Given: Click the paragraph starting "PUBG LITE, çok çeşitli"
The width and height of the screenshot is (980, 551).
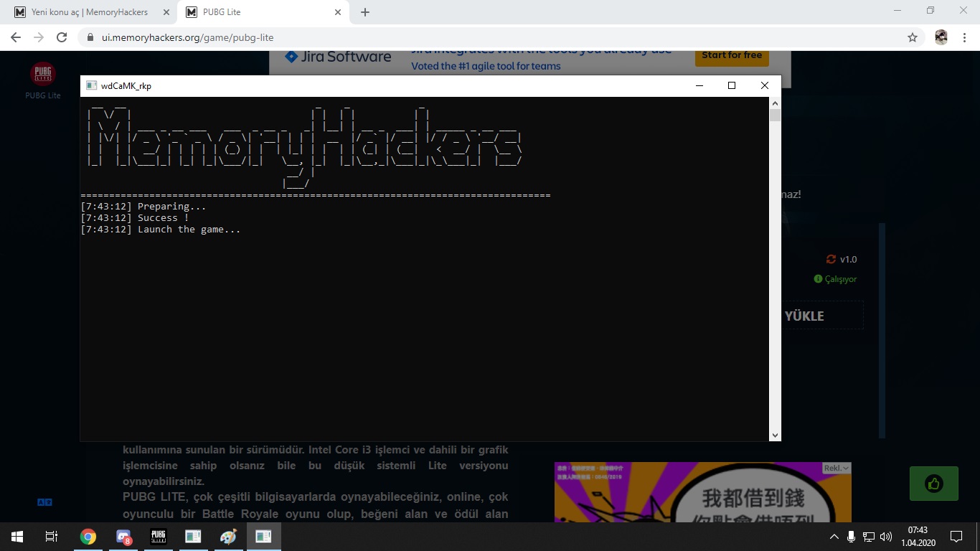Looking at the screenshot, I should pos(316,505).
